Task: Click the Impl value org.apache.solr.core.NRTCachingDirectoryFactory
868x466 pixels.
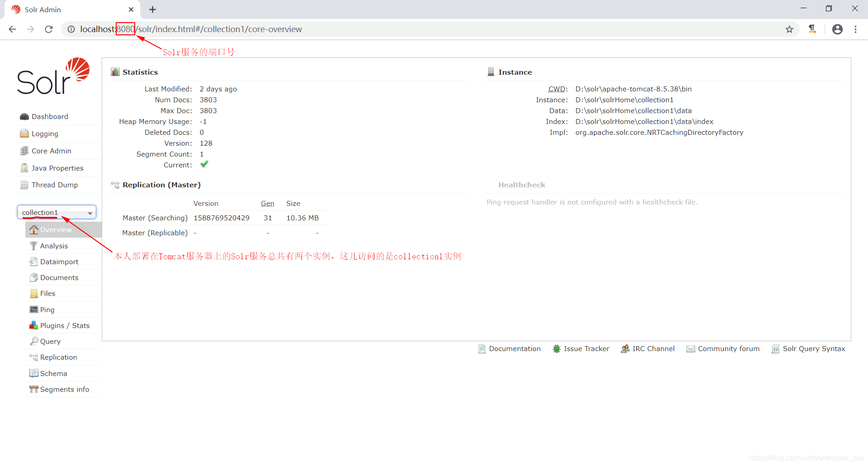Action: (659, 133)
